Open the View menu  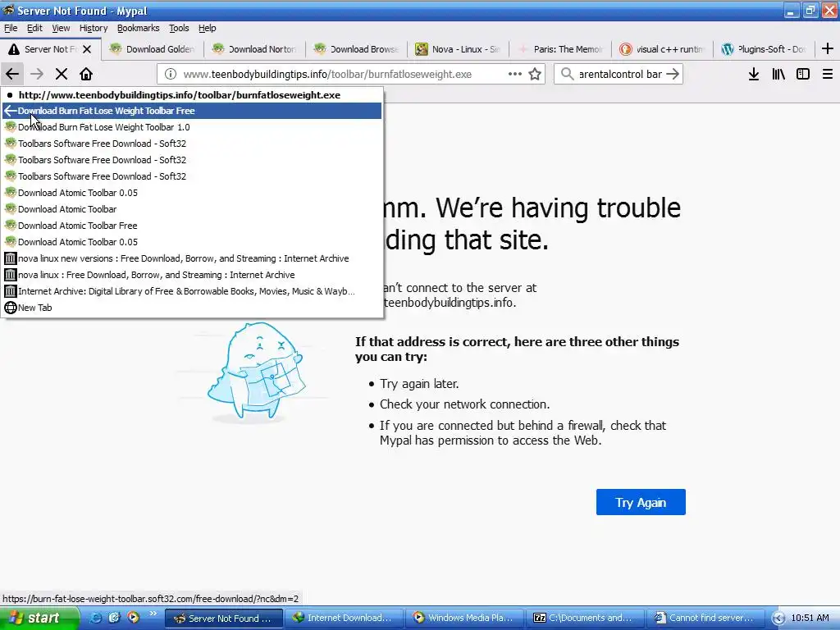tap(61, 28)
